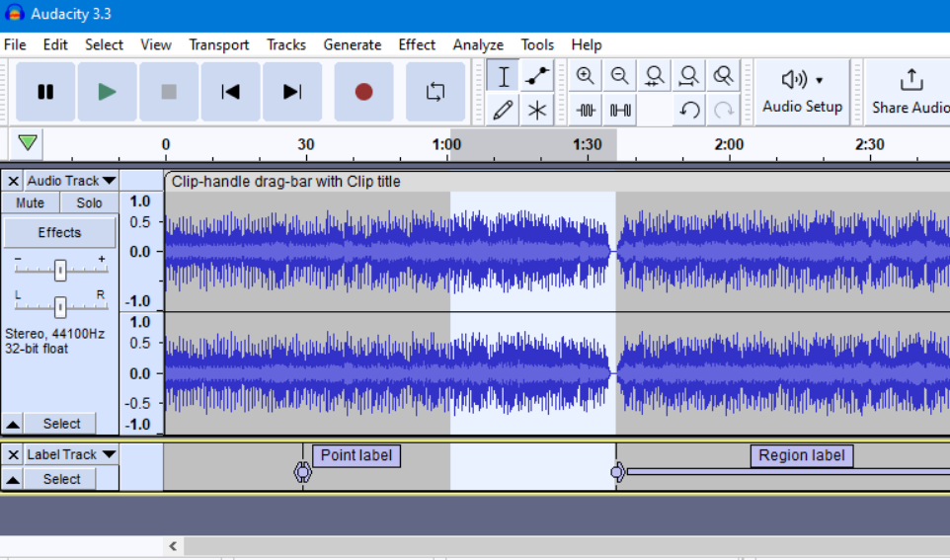Viewport: 950px width, 560px height.
Task: Start playback with the green Play button
Action: click(x=108, y=92)
